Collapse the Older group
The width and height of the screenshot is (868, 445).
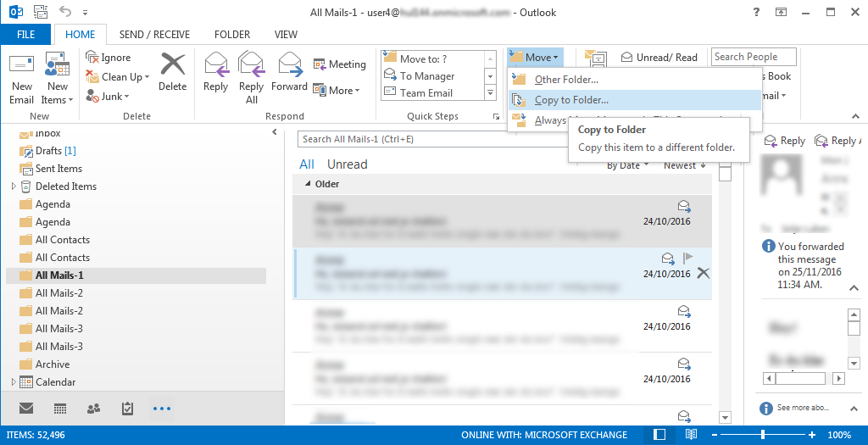click(x=308, y=184)
